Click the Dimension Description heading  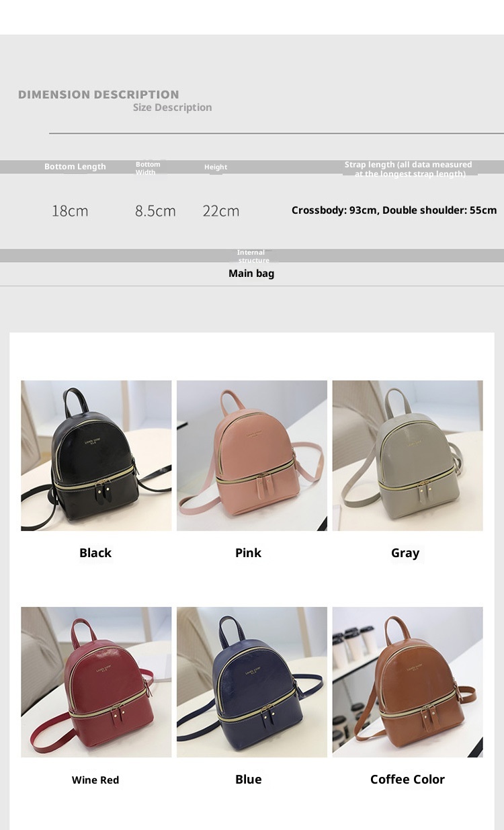(99, 95)
